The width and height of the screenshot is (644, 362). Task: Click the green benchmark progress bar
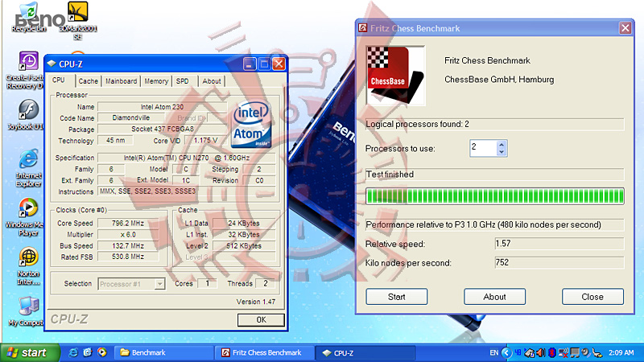click(495, 196)
